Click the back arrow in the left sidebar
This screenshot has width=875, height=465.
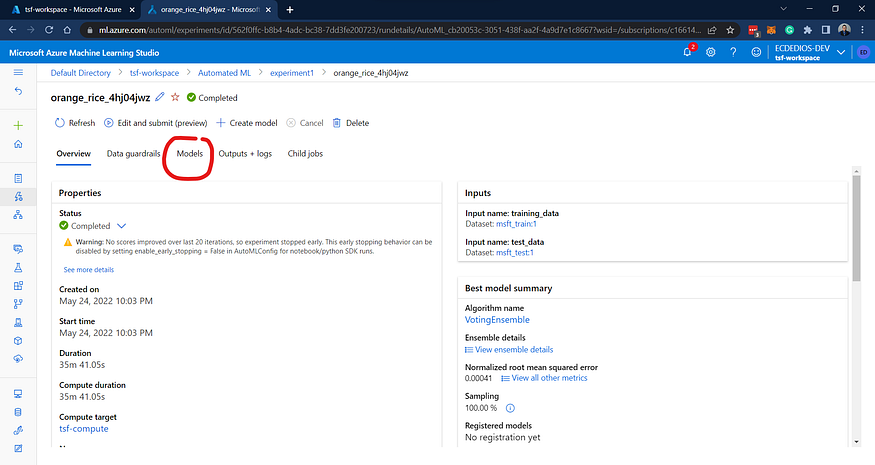click(x=18, y=91)
